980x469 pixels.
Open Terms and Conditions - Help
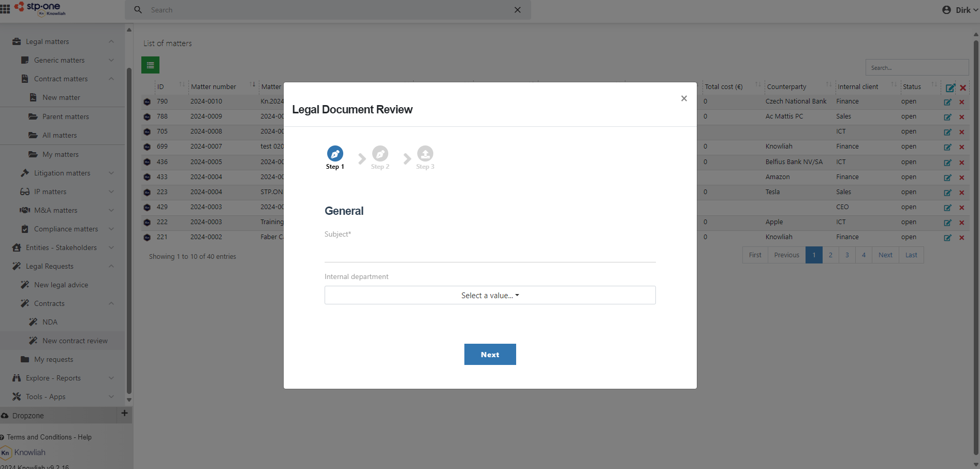click(50, 437)
